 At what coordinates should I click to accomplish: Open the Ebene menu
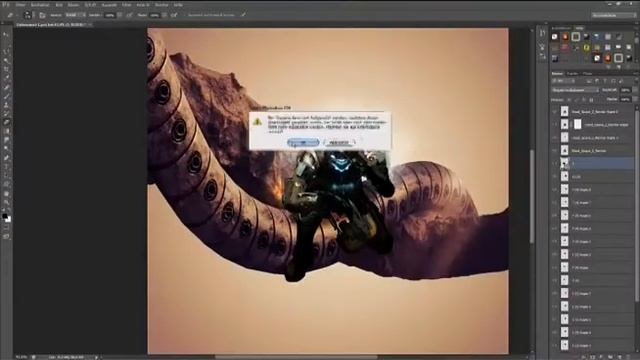(74, 5)
